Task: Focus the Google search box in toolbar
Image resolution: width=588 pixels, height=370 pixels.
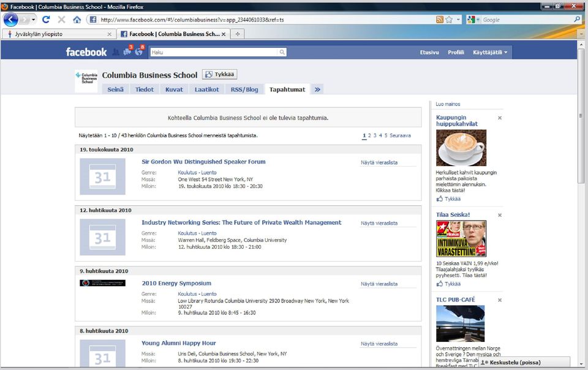Action: click(527, 20)
